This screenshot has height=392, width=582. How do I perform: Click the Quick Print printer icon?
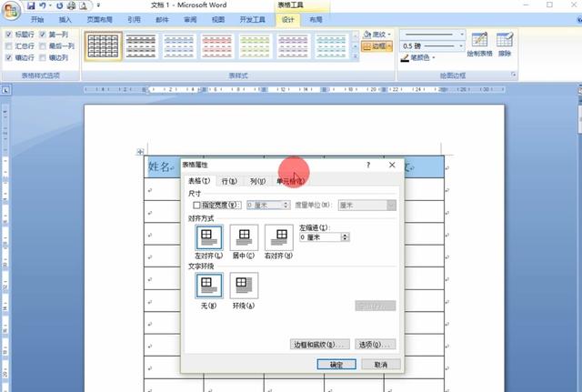tap(71, 5)
